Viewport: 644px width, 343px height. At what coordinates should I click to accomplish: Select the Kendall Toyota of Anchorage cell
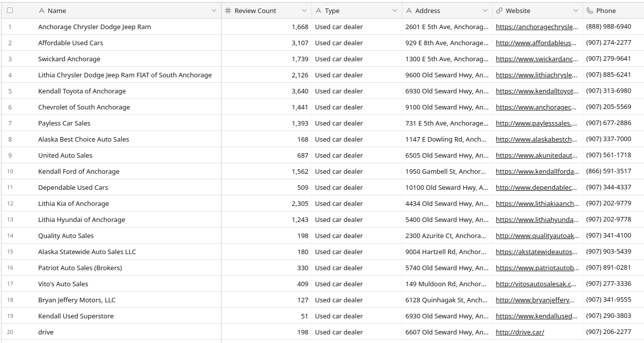[128, 91]
